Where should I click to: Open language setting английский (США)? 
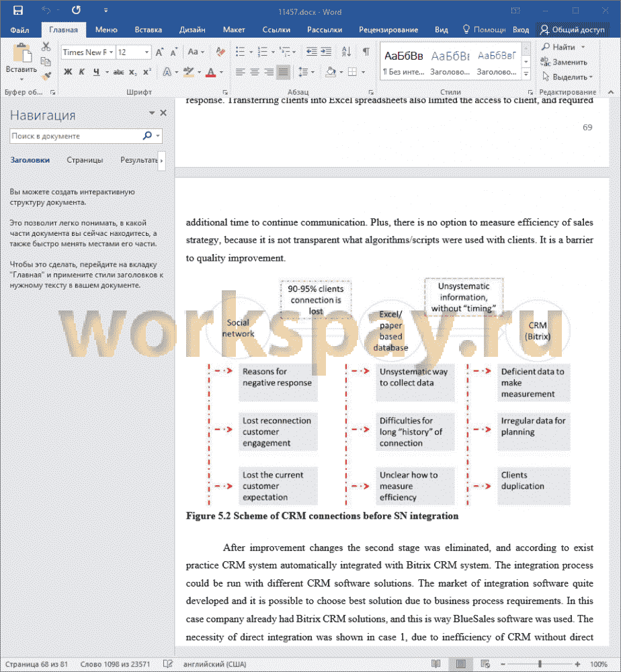(214, 664)
